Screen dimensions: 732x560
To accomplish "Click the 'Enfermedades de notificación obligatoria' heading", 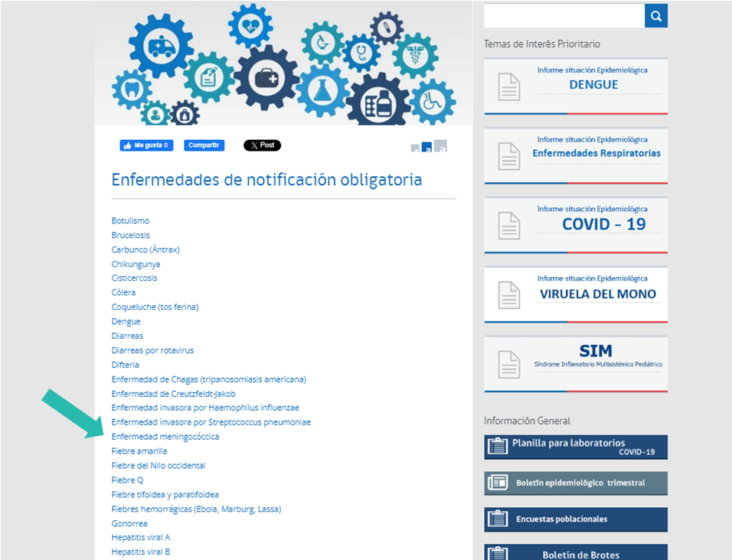I will pos(267,180).
